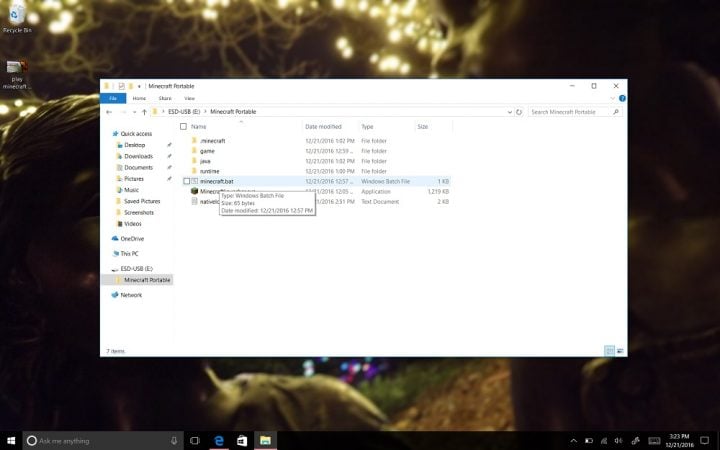Open Downloads in navigation pane
This screenshot has width=720, height=450.
138,156
